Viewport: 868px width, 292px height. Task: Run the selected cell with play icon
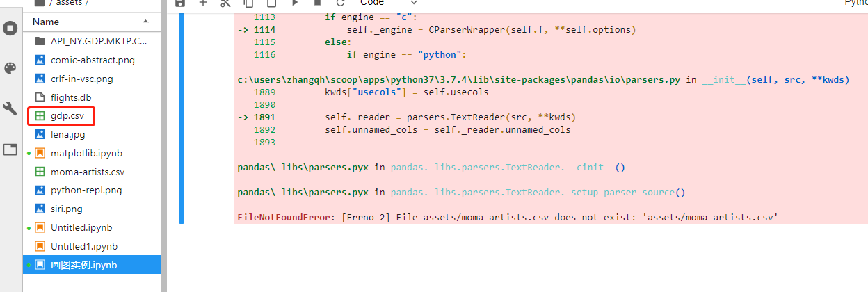[295, 3]
